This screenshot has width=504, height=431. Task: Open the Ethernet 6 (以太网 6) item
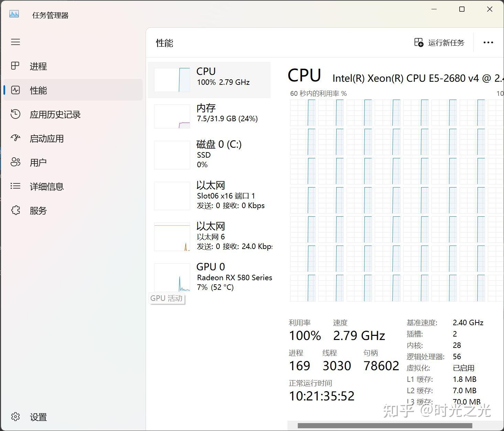(209, 236)
